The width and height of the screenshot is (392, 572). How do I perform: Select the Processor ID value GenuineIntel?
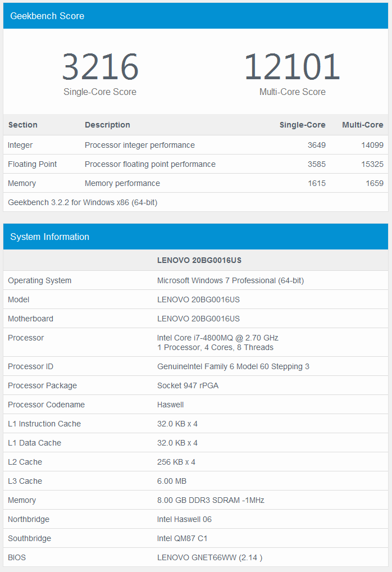[x=233, y=366]
